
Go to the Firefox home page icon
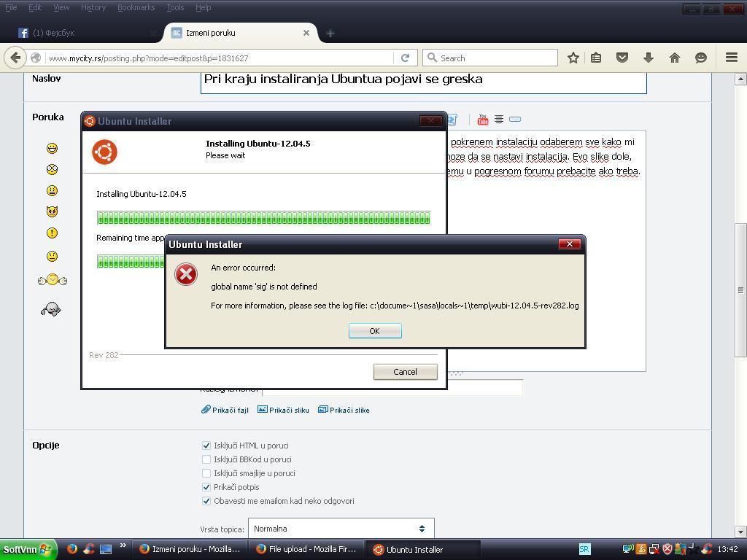coord(675,58)
